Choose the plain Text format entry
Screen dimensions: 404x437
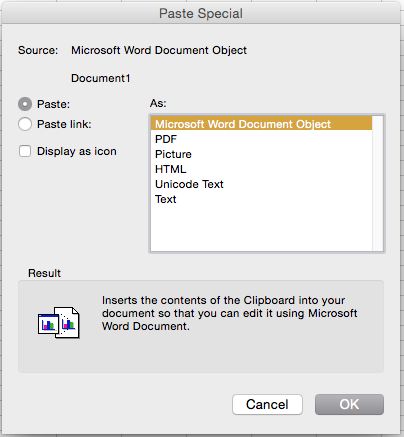pyautogui.click(x=261, y=199)
